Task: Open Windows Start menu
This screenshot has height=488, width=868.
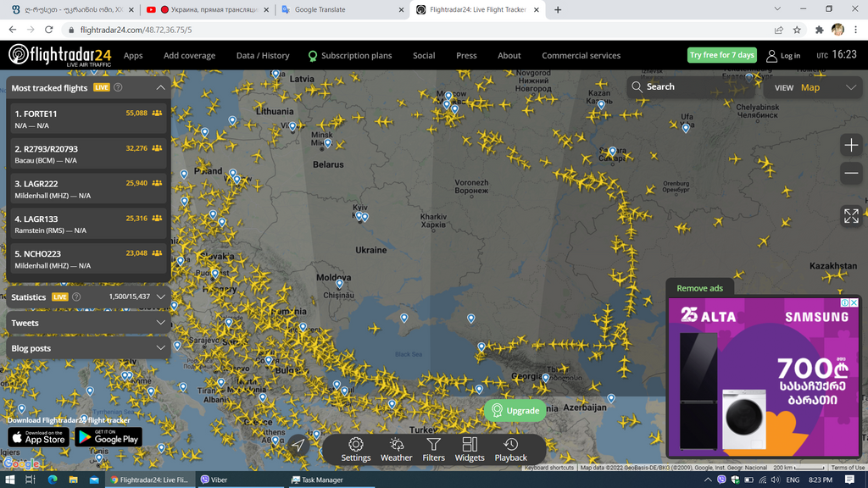Action: click(10, 480)
